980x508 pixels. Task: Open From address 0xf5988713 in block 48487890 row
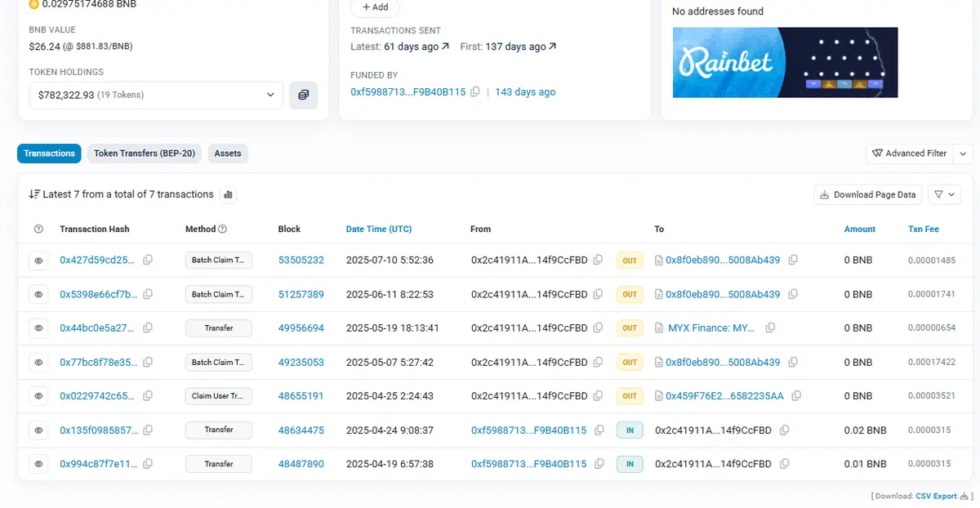pos(529,464)
